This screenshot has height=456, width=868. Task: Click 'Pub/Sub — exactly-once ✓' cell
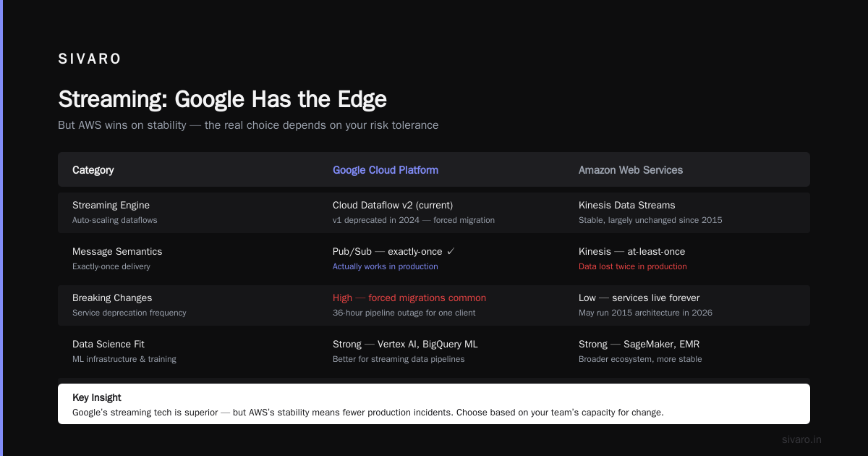point(393,252)
